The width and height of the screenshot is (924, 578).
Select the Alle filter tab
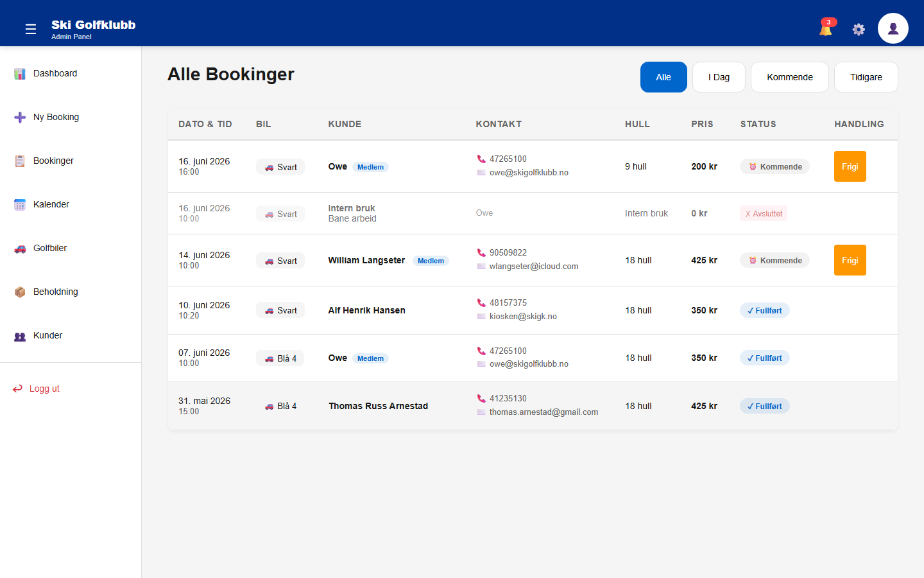[x=663, y=77]
